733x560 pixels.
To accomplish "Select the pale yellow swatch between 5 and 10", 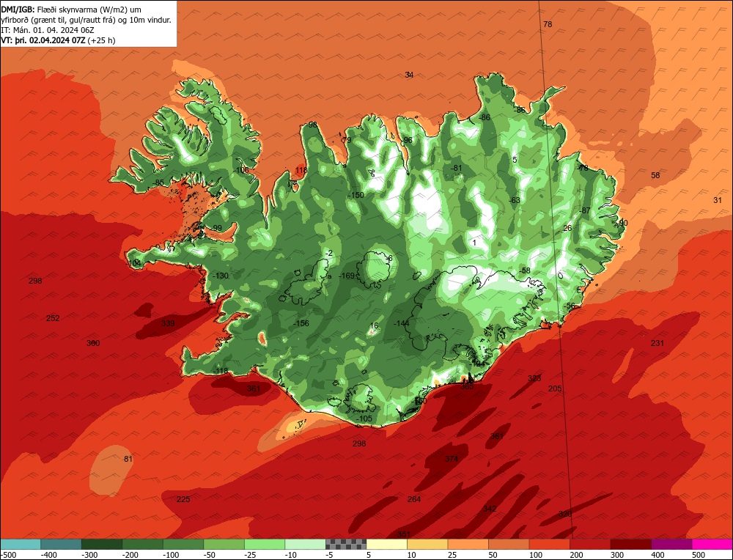I will pyautogui.click(x=386, y=544).
